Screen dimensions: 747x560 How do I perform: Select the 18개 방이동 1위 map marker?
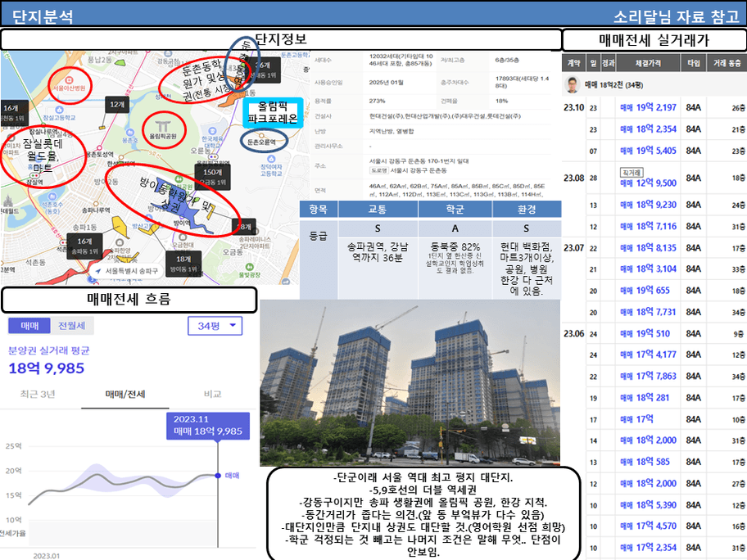pos(183,263)
